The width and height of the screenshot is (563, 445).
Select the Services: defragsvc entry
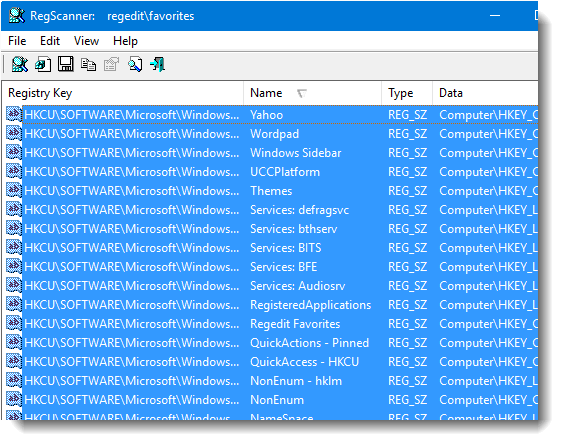[299, 210]
